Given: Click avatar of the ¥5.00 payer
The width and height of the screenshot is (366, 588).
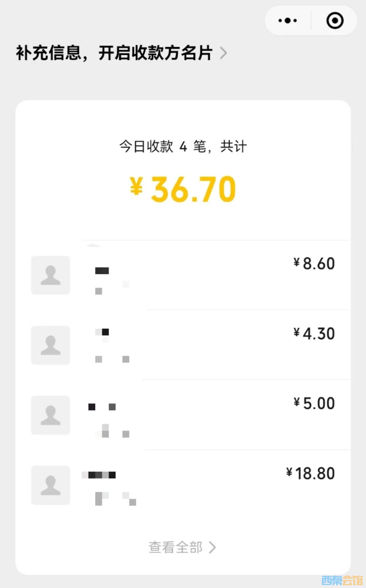Looking at the screenshot, I should pos(50,415).
